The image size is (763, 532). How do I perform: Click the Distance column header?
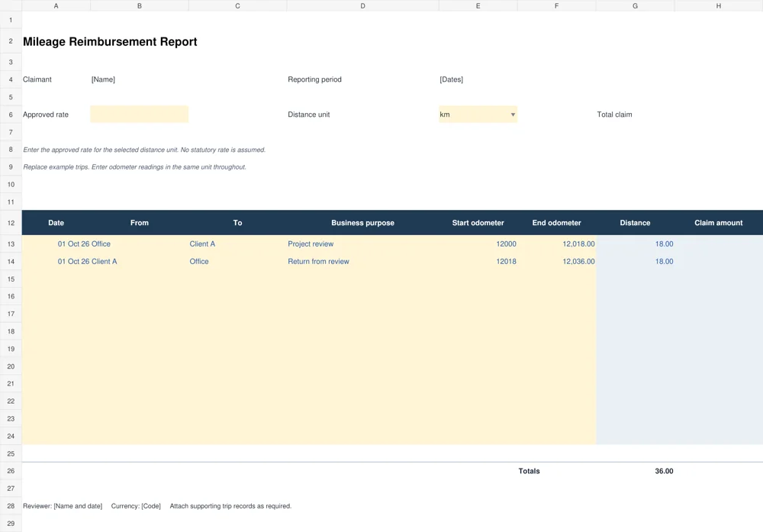635,222
